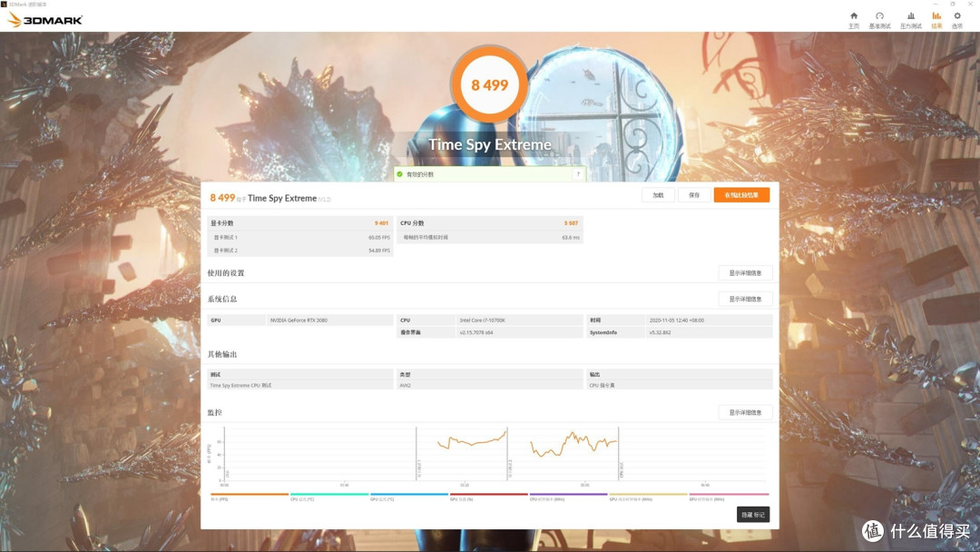Click the Load (加载) button

658,195
